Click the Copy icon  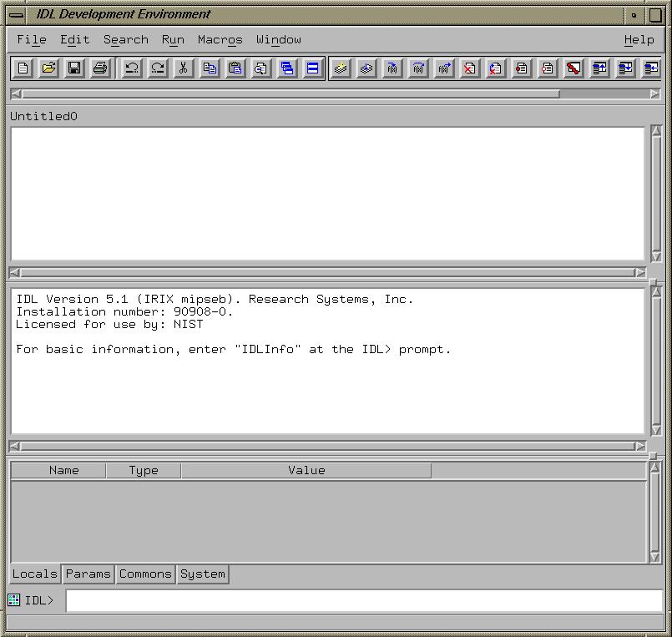pos(210,68)
